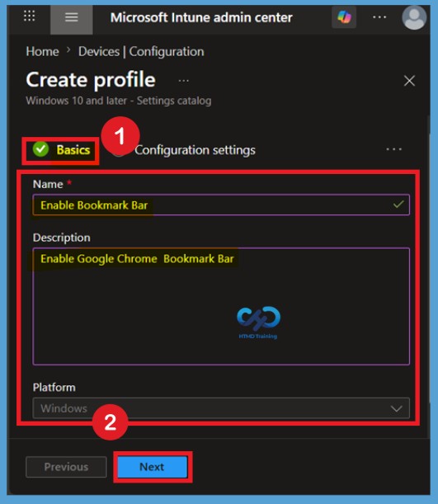Switch to Configuration settings step
Image resolution: width=438 pixels, height=504 pixels.
(195, 150)
